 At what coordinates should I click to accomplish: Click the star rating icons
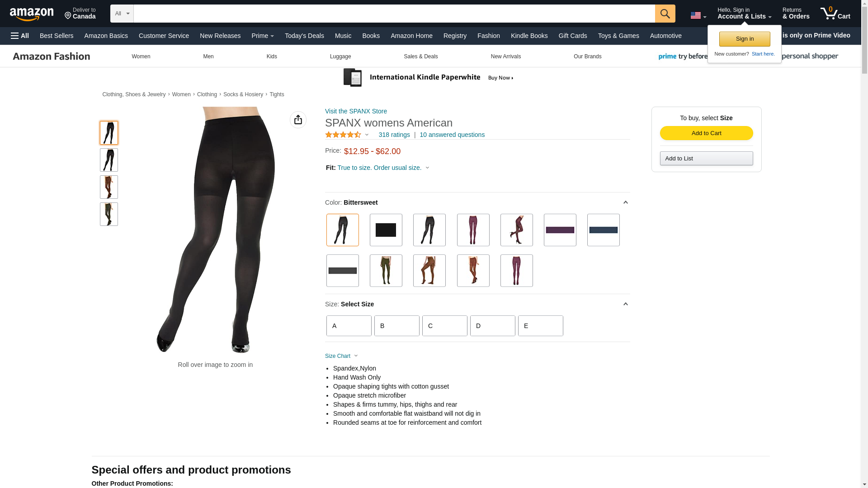tap(343, 135)
